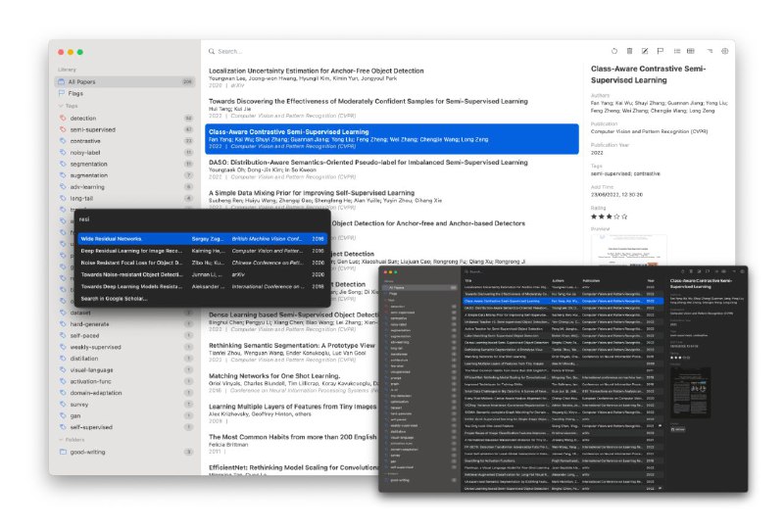Image resolution: width=784 pixels, height=532 pixels.
Task: Click the flag icon in toolbar
Action: point(660,51)
